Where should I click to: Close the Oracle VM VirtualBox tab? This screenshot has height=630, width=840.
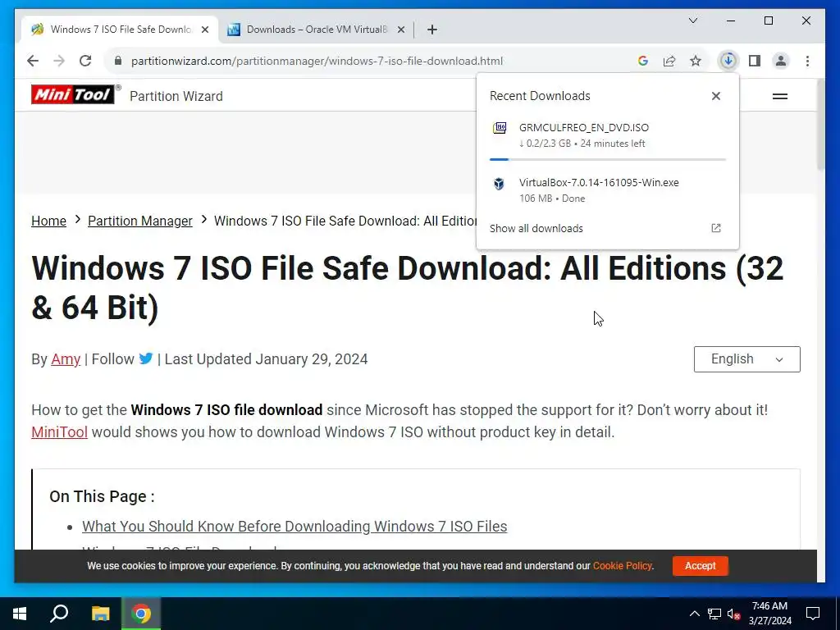(400, 30)
